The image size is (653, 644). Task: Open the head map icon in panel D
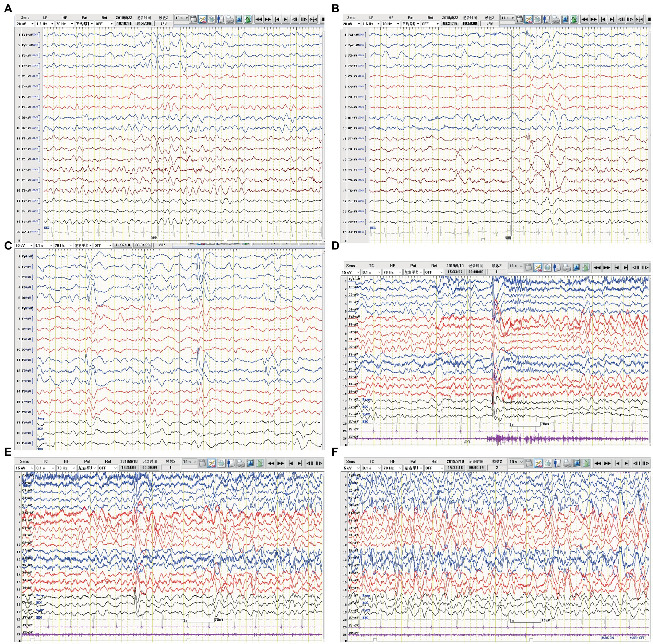click(547, 268)
